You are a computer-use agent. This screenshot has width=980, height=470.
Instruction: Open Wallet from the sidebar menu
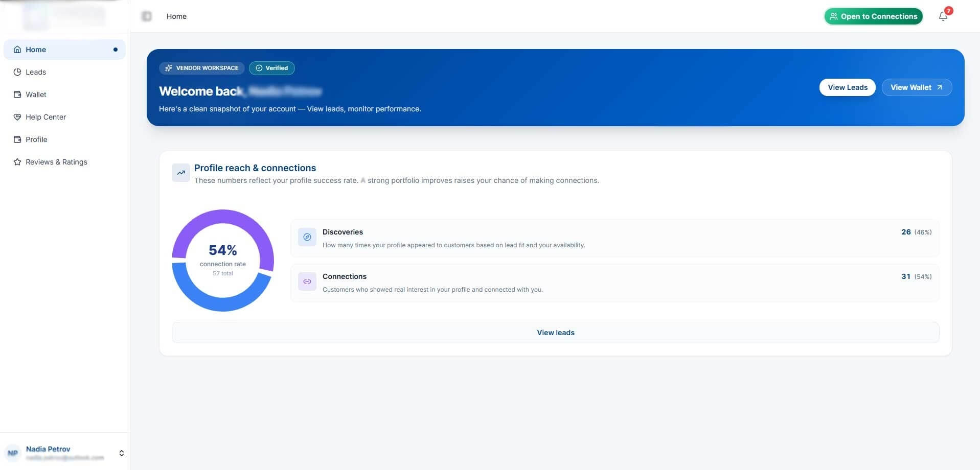(64, 95)
